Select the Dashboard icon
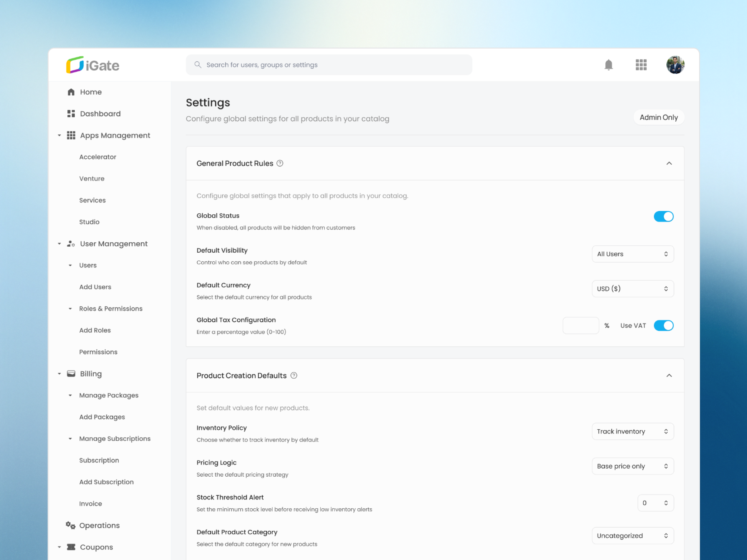The image size is (747, 560). coord(71,114)
